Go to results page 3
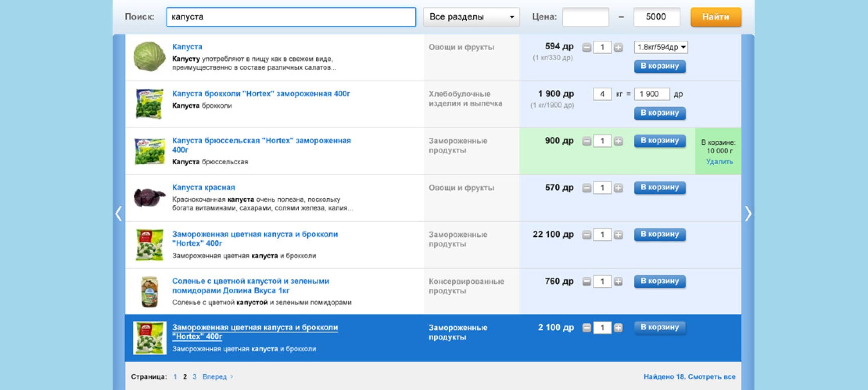This screenshot has width=868, height=390. click(x=194, y=377)
